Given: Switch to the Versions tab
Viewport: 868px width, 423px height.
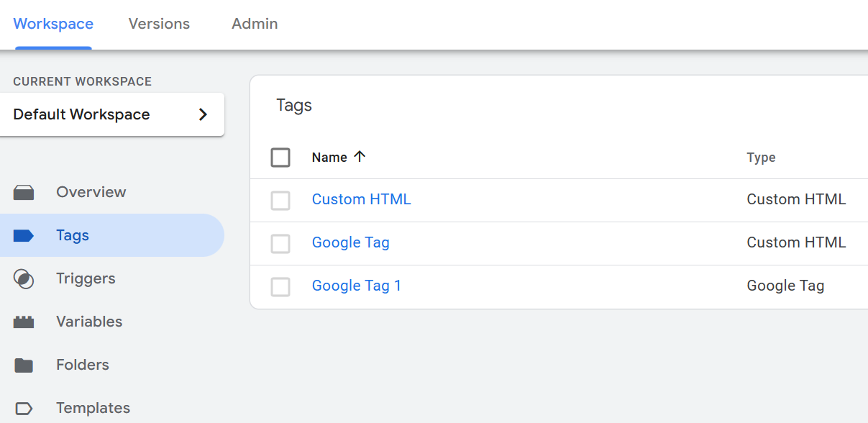Looking at the screenshot, I should (x=159, y=24).
